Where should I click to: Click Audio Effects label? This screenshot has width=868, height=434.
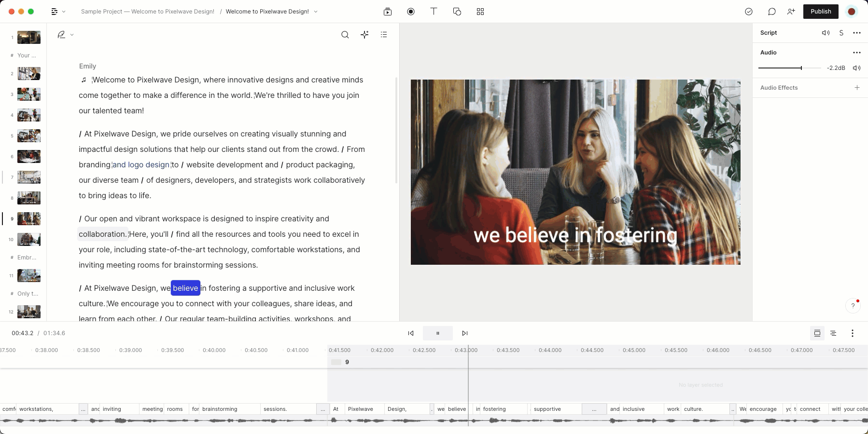(779, 88)
